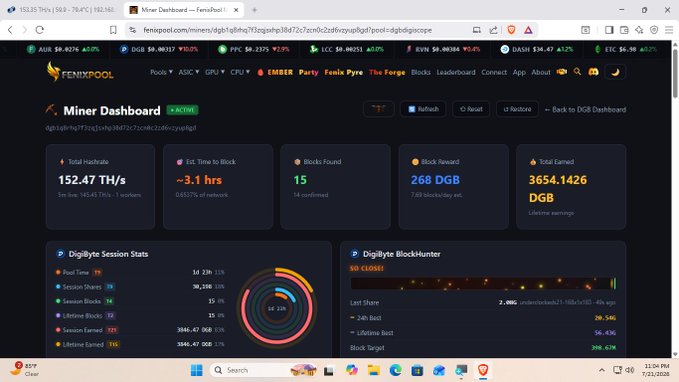
Task: Expand the ASIC dropdown menu
Action: [x=188, y=72]
